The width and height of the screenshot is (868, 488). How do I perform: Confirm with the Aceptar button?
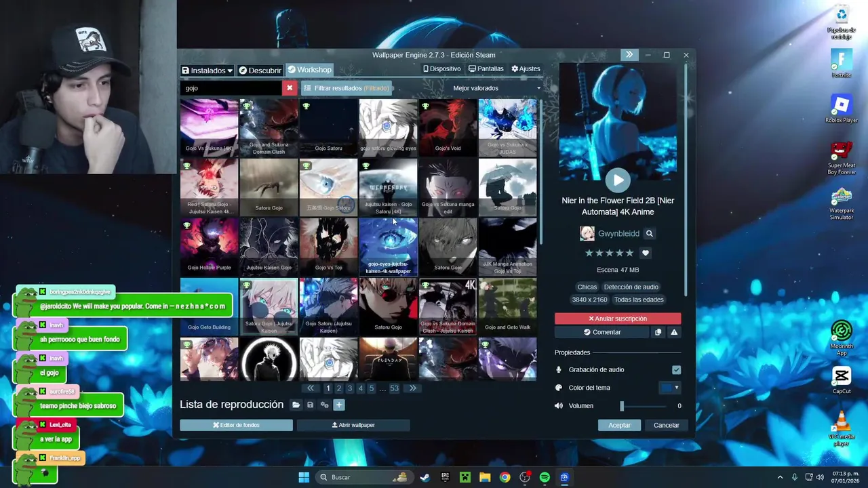(619, 425)
